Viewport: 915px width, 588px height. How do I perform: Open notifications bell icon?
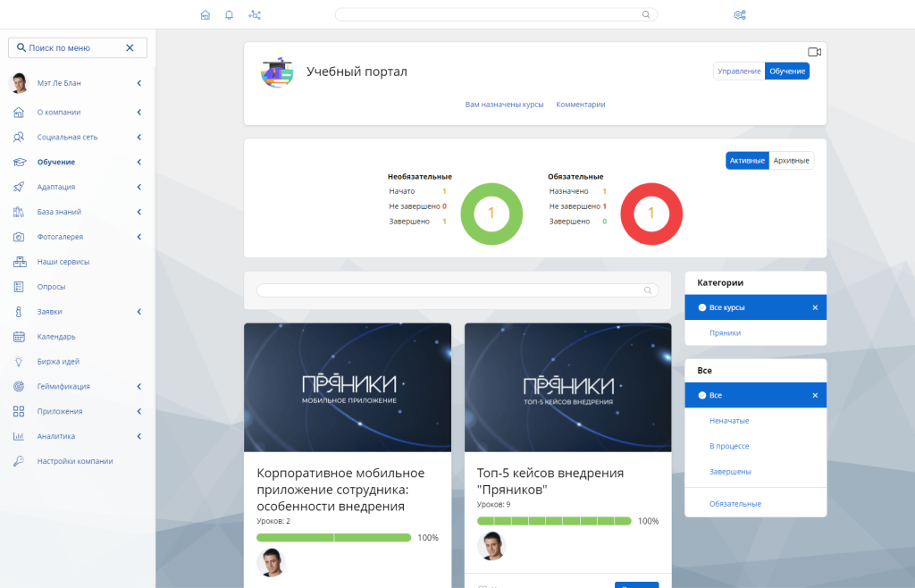[x=230, y=15]
